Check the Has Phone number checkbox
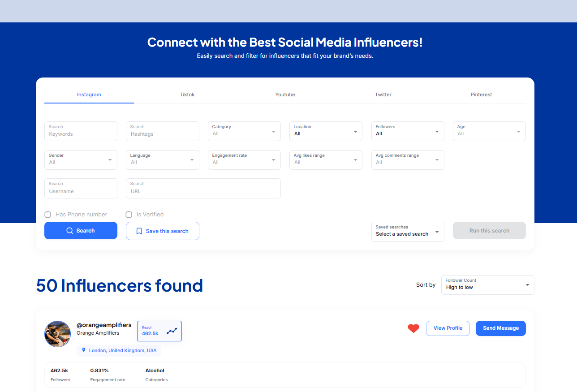Viewport: 577px width, 392px height. click(x=47, y=215)
